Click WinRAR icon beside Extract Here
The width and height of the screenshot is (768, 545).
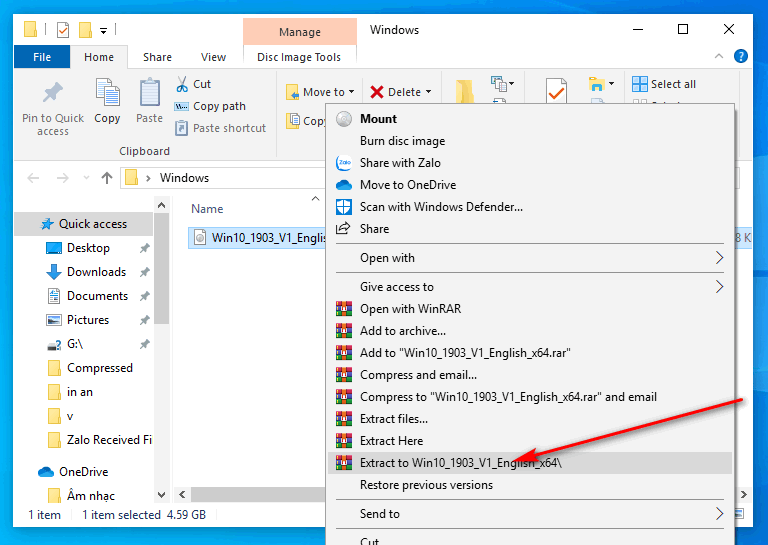tap(344, 441)
